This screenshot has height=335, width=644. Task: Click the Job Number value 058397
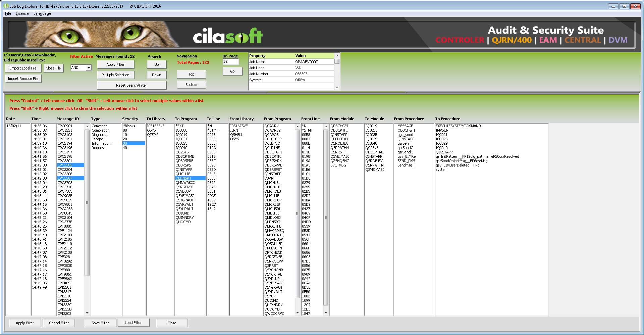click(x=301, y=74)
